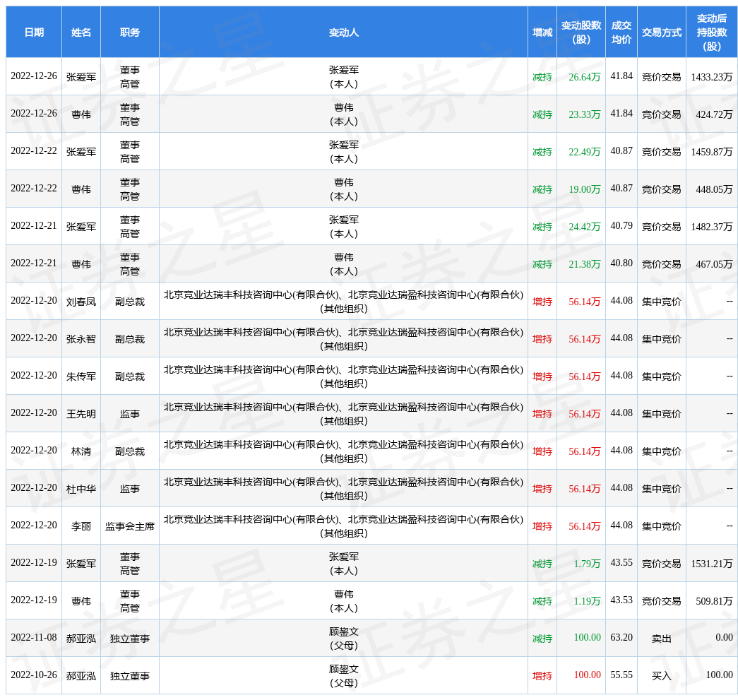Click 林清 row's 44.08 price
Viewport: 738px width, 700px height.
pyautogui.click(x=621, y=450)
